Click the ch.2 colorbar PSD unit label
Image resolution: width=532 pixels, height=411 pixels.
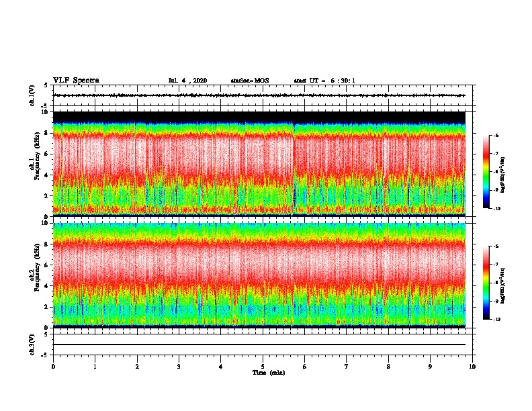(503, 285)
